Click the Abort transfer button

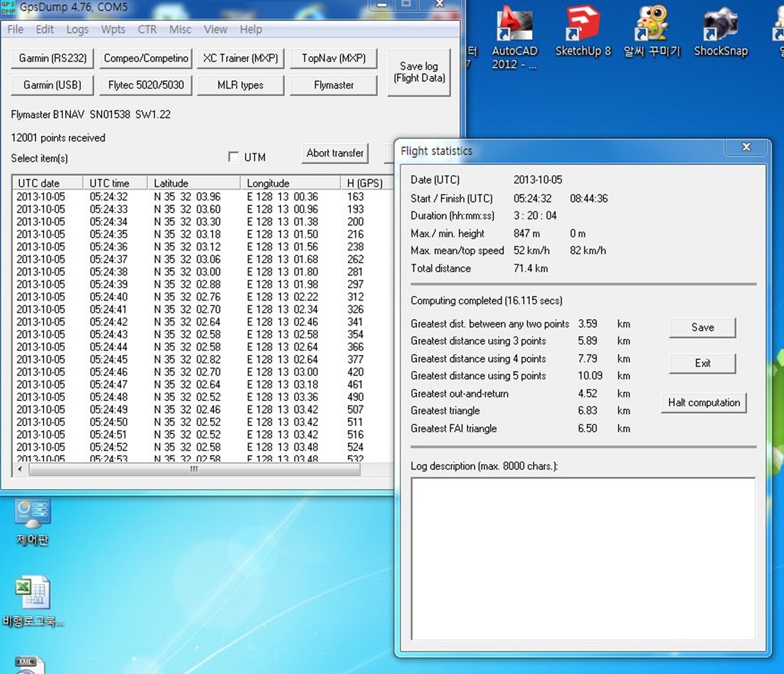[335, 153]
